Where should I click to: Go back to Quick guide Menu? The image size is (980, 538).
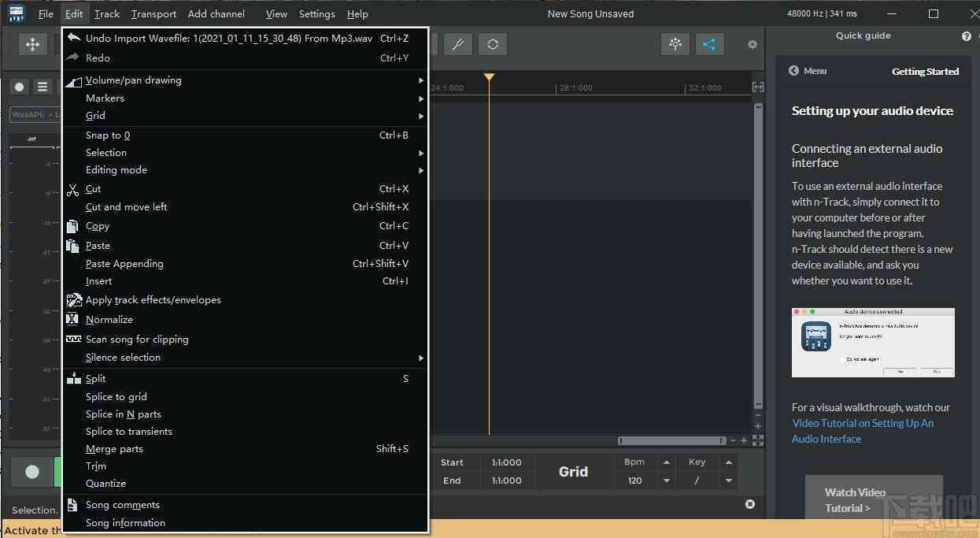click(x=808, y=71)
